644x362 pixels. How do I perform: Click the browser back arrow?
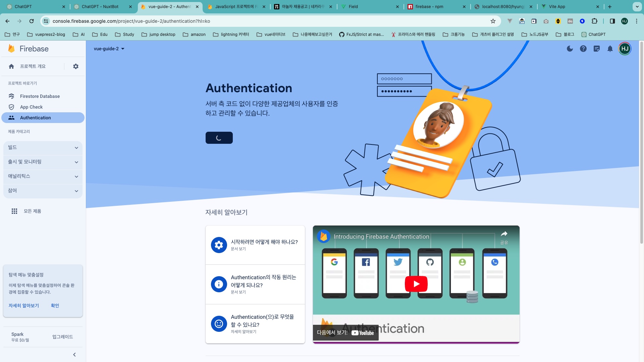pos(7,21)
